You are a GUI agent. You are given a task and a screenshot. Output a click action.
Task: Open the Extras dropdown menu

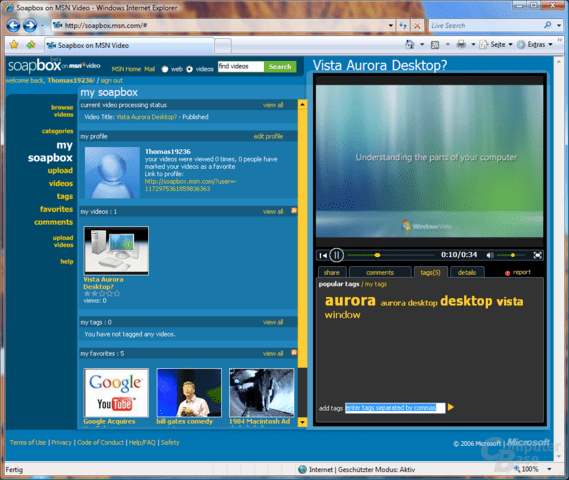pos(535,45)
